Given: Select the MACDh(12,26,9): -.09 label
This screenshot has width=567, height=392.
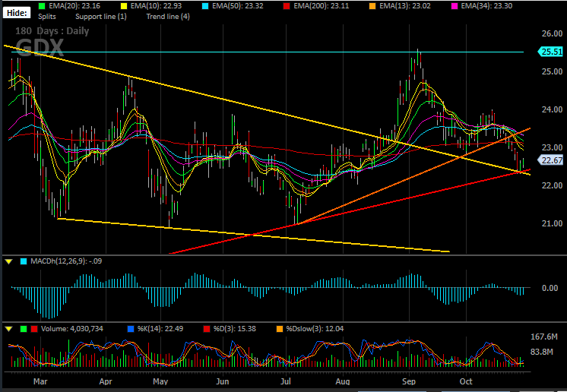Looking at the screenshot, I should (x=66, y=261).
